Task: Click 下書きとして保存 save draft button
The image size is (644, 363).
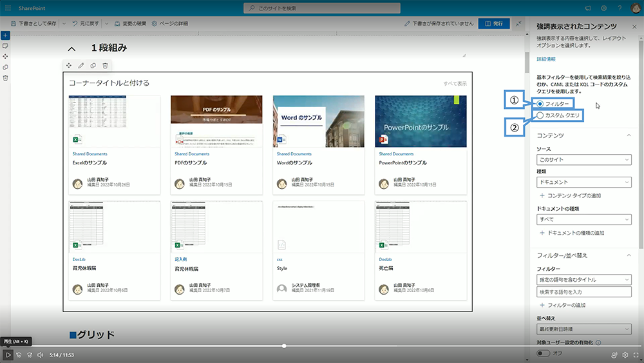Action: [x=33, y=23]
